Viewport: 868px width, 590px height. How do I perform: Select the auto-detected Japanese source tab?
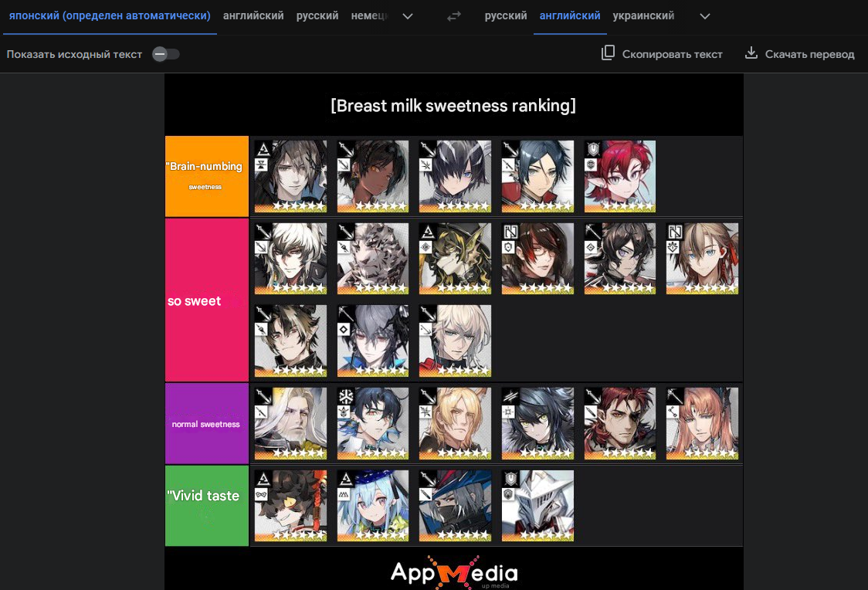110,16
